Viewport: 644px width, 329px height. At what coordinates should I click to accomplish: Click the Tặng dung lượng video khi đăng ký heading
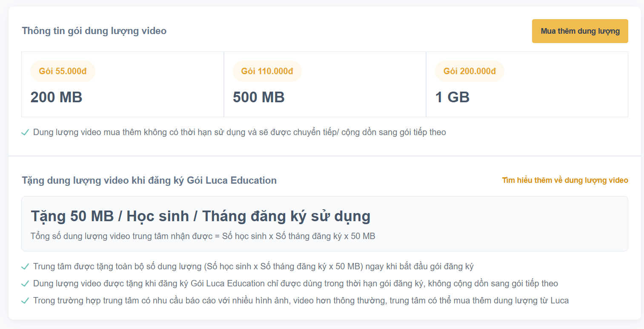coord(149,180)
